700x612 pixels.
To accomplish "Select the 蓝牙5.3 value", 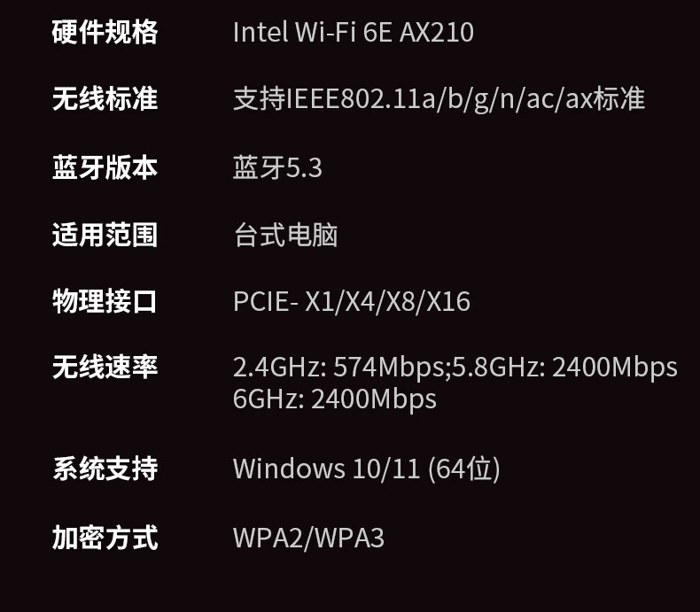I will coord(277,167).
